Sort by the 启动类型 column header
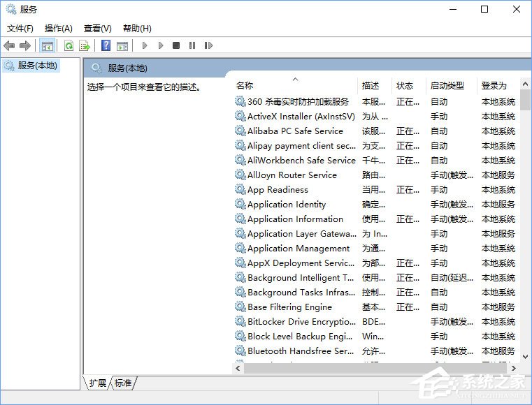This screenshot has width=532, height=405. coord(447,86)
